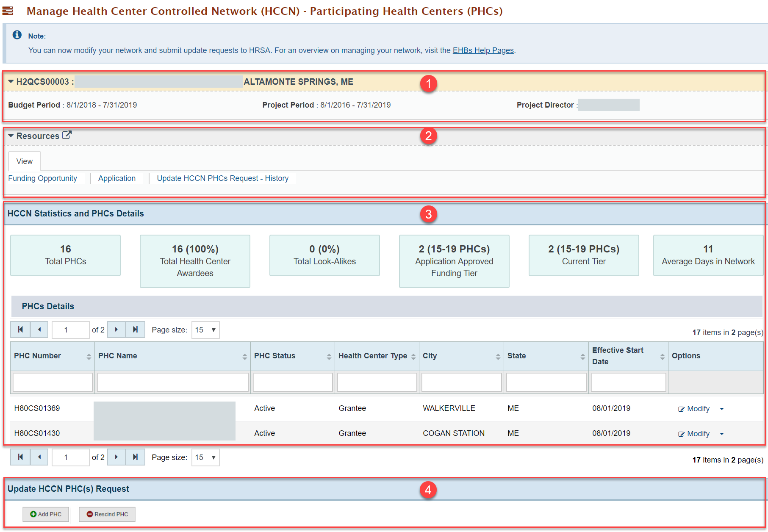Image resolution: width=768 pixels, height=532 pixels.
Task: Sort the City column
Action: click(x=498, y=357)
